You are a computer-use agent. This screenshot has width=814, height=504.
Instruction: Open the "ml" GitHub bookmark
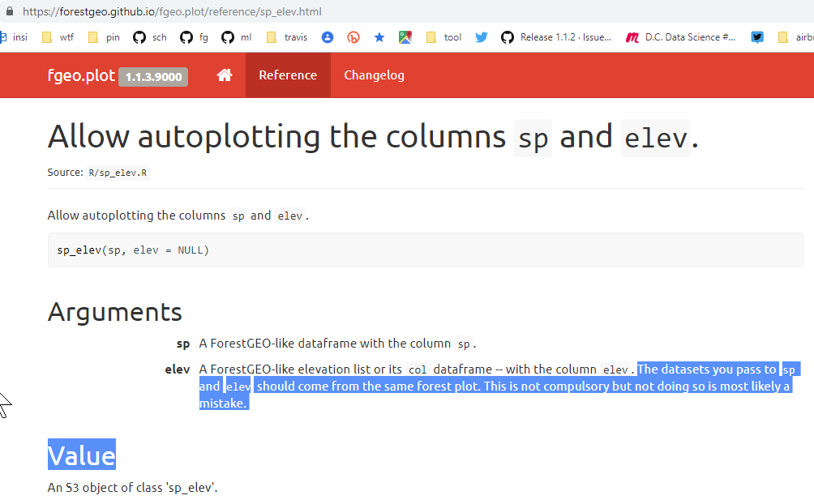[x=236, y=36]
